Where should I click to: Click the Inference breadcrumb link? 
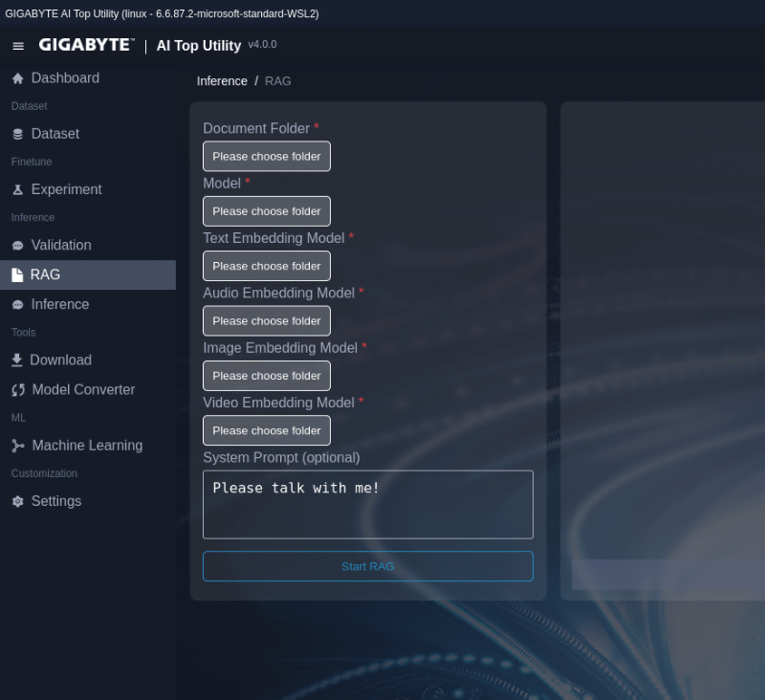tap(222, 81)
